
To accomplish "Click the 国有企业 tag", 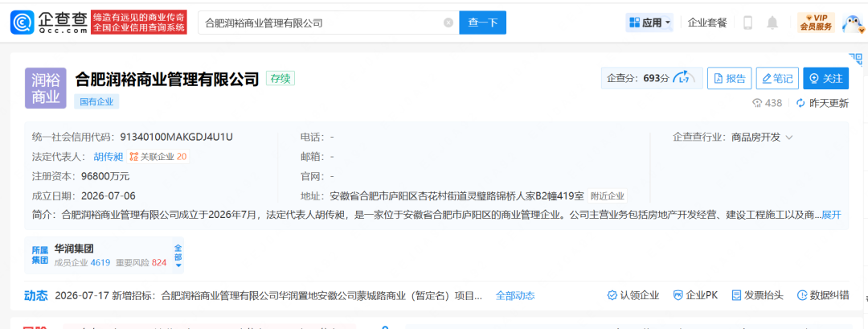I will (97, 102).
